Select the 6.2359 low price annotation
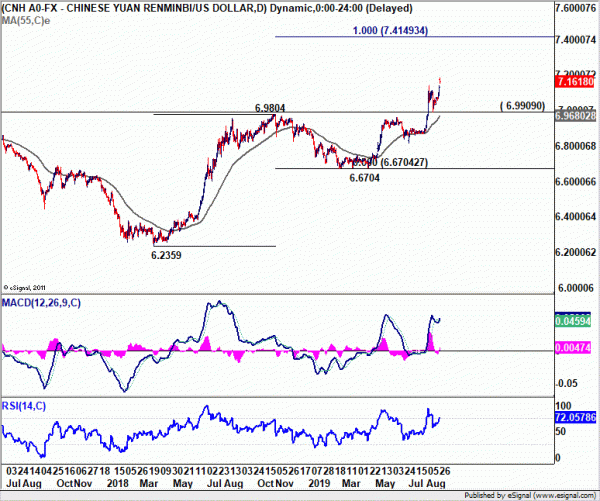The height and width of the screenshot is (501, 600). (166, 255)
